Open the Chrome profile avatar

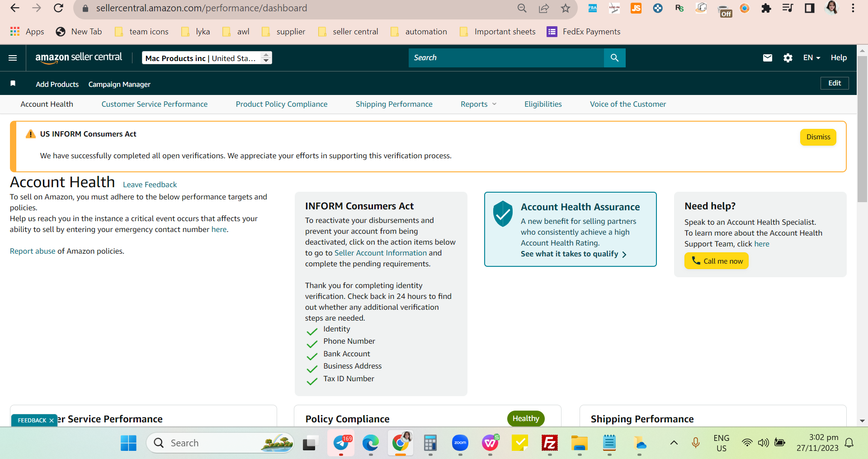(x=831, y=8)
